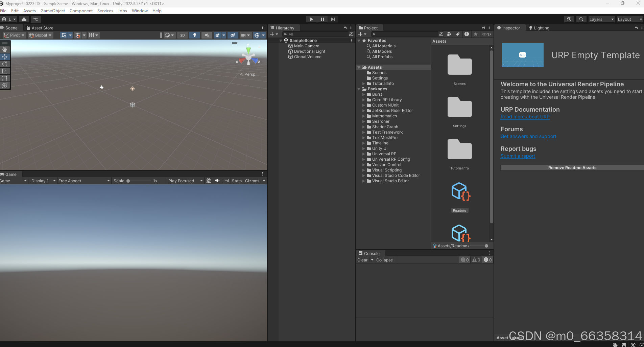The width and height of the screenshot is (644, 347).
Task: Toggle Game view audio mute
Action: pyautogui.click(x=217, y=181)
